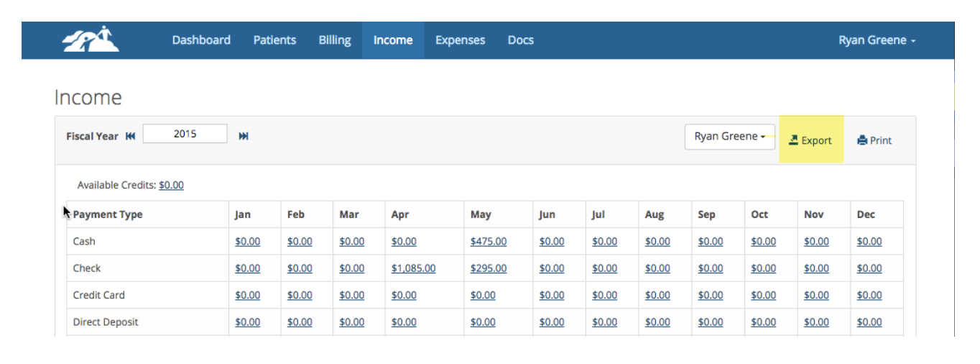Navigate to the Docs tab
980x364 pixels.
[521, 40]
